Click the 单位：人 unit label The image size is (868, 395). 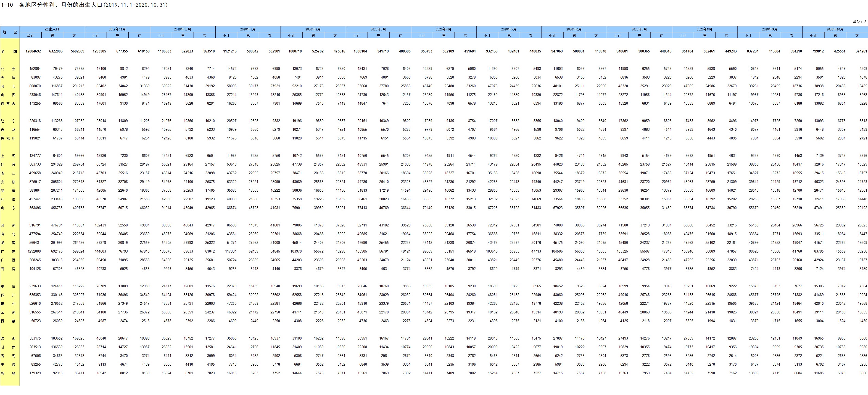[x=860, y=22]
